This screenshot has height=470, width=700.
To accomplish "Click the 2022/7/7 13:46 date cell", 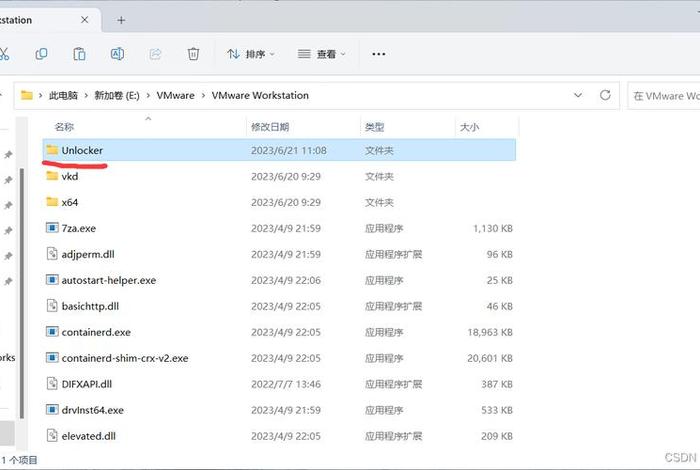I will [x=286, y=384].
